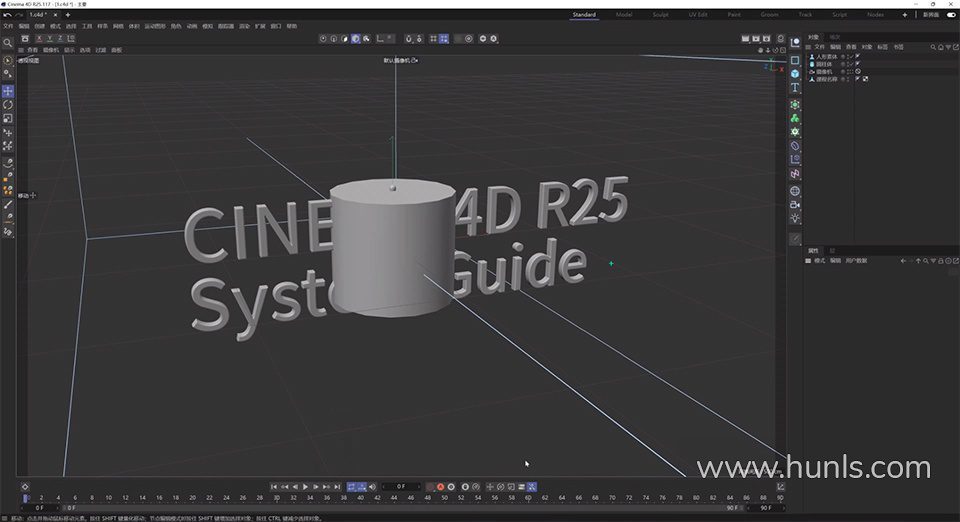Click the redo arrow icon
The image size is (960, 522).
(x=19, y=15)
